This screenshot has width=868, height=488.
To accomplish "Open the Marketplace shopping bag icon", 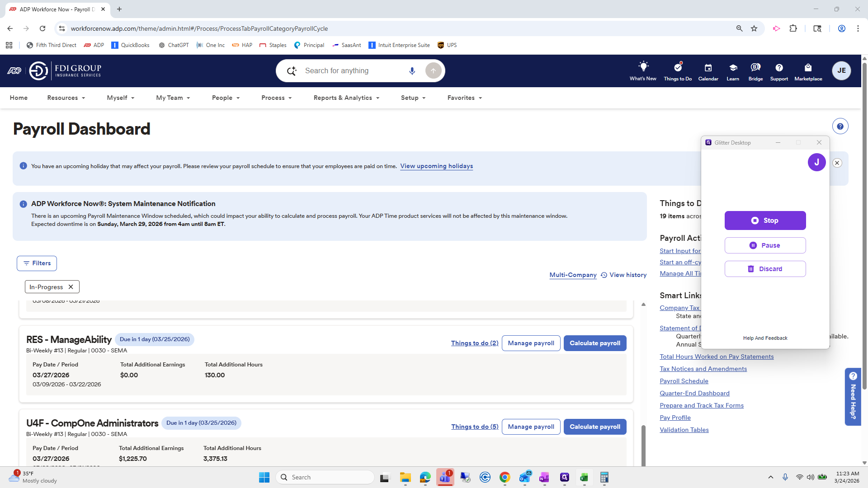I will click(808, 68).
